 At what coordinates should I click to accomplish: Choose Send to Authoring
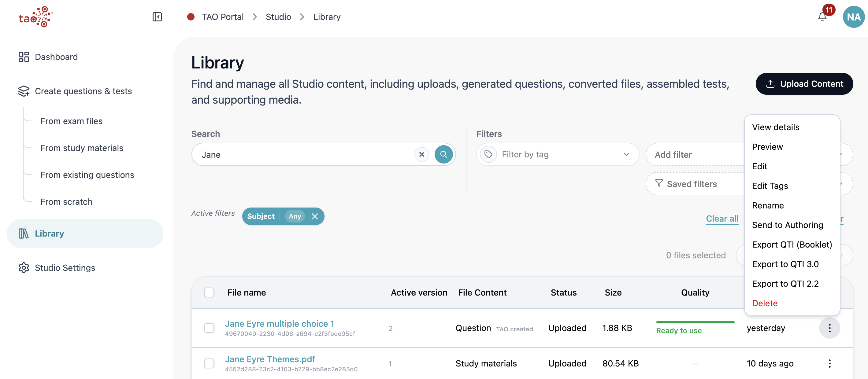tap(788, 225)
